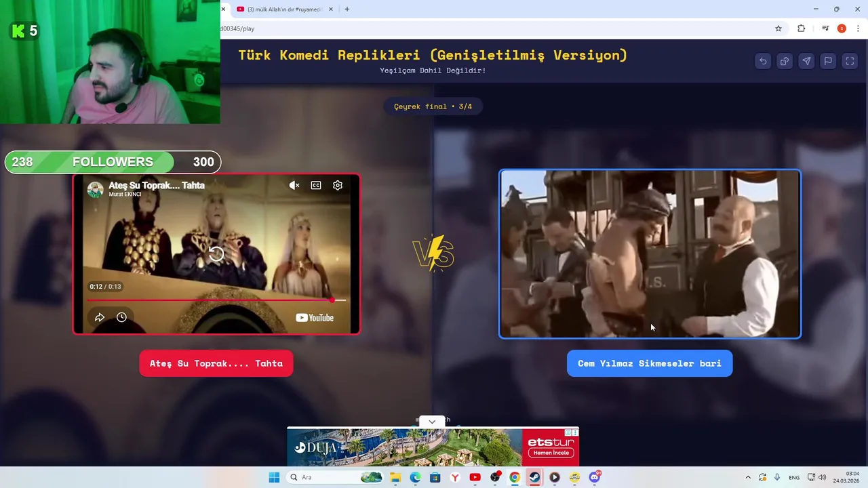Screen dimensions: 868x488
Task: Click the share arrow in YouTube player
Action: (x=100, y=317)
